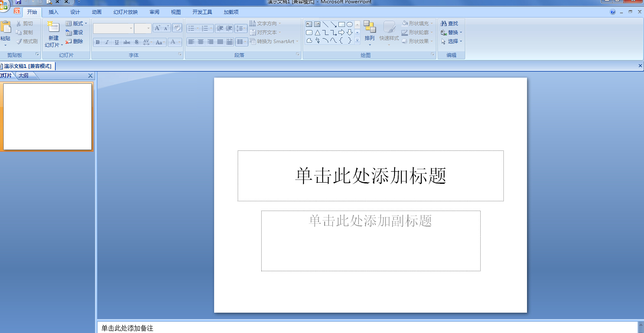Click the Copy (复制) icon
Screen dimensions: 644x333
[x=19, y=33]
